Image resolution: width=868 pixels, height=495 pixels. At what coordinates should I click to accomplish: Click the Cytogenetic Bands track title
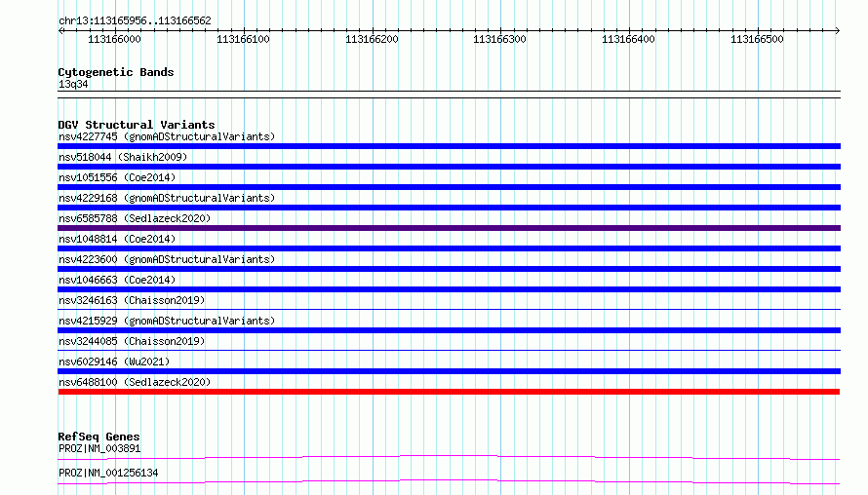(x=116, y=72)
